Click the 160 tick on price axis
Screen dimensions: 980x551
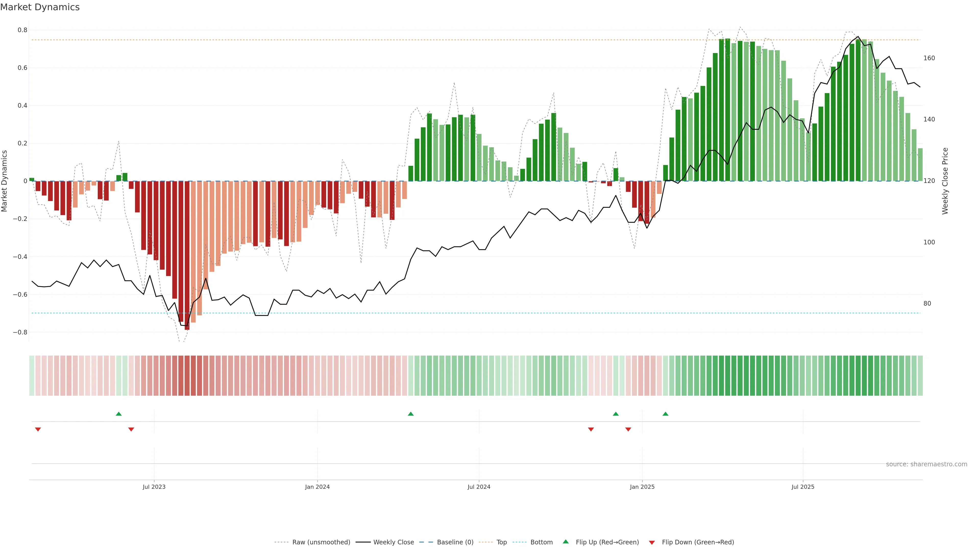(x=929, y=58)
